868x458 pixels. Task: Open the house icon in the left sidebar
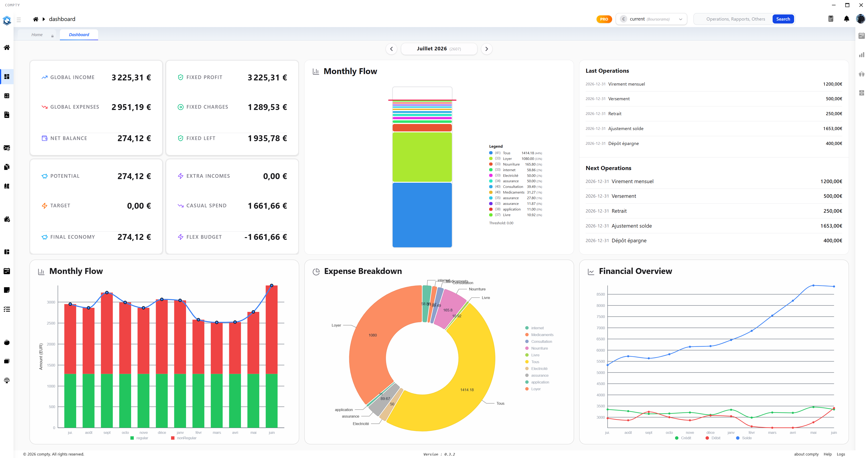pyautogui.click(x=7, y=47)
